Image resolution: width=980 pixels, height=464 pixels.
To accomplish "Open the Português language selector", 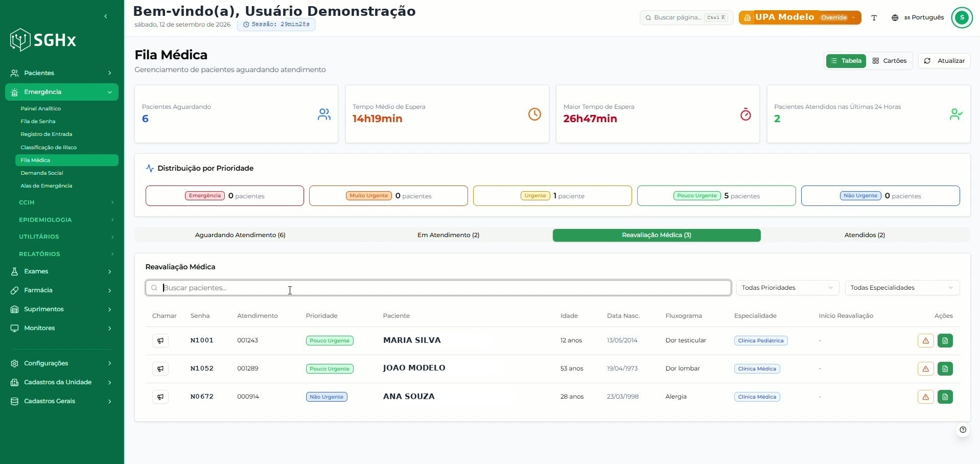I will (x=918, y=17).
